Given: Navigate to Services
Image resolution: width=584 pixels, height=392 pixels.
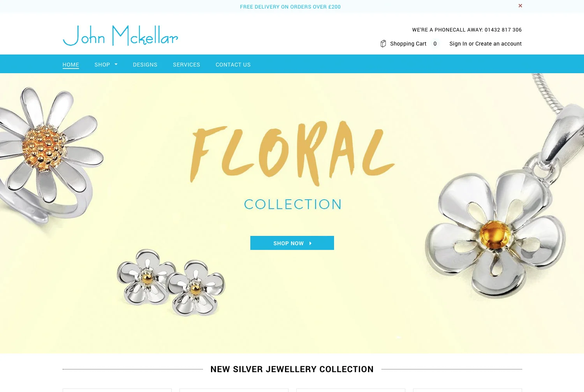Looking at the screenshot, I should pos(186,65).
